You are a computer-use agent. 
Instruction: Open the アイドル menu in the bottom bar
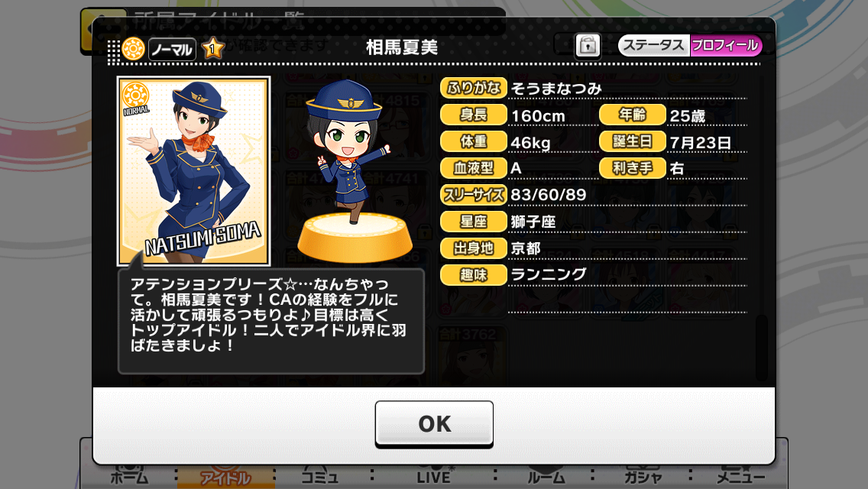(225, 477)
